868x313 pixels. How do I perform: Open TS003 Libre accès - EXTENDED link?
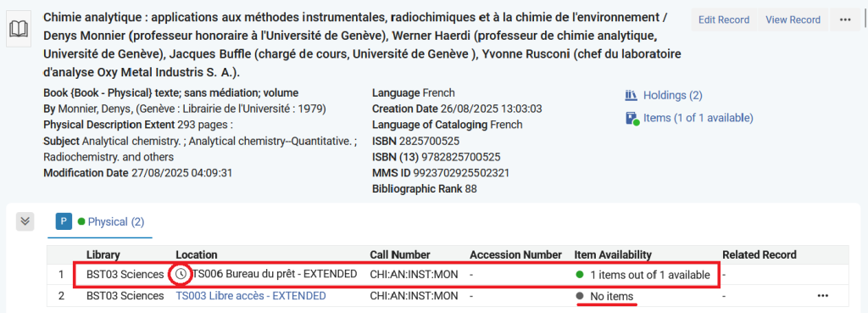[251, 296]
